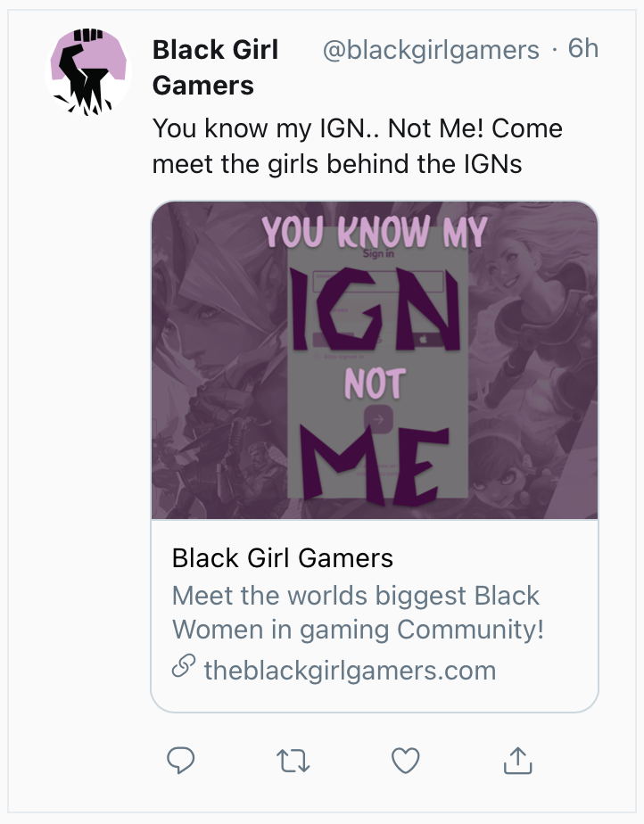Image resolution: width=644 pixels, height=824 pixels.
Task: Click the faded arrow button in card image
Action: pos(378,419)
